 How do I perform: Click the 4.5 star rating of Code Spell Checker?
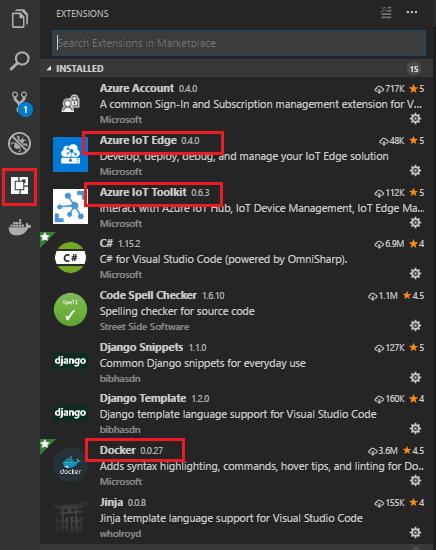click(414, 296)
